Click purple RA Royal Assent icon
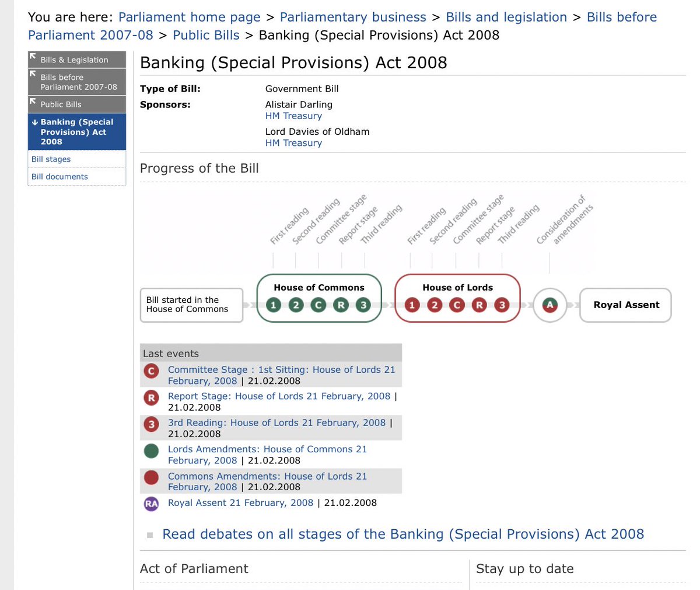The image size is (700, 590). click(x=152, y=504)
